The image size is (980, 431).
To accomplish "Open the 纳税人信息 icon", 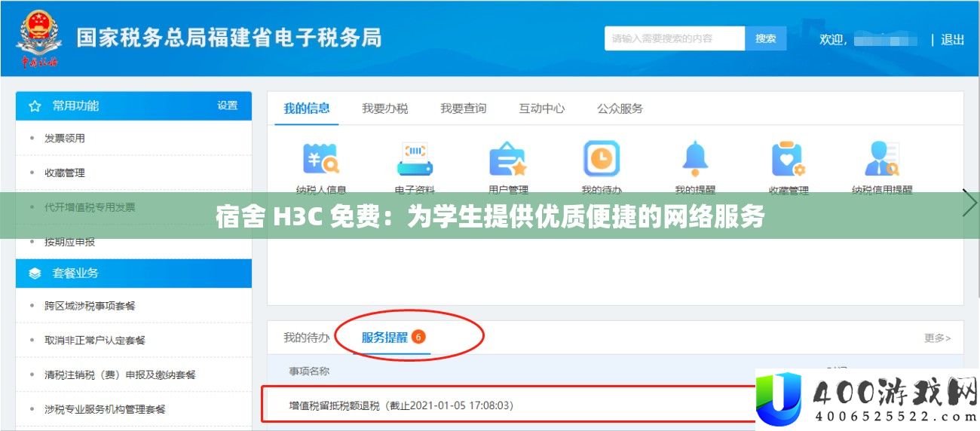I will click(321, 159).
